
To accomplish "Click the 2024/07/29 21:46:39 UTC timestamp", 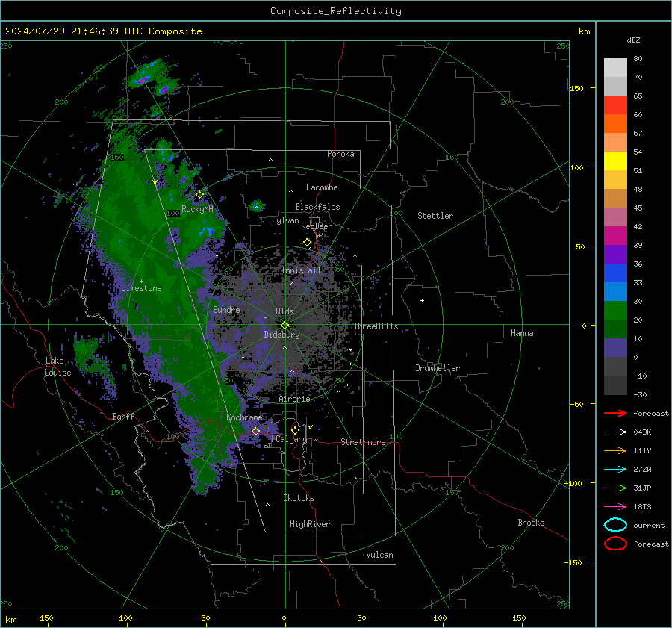I will point(73,31).
